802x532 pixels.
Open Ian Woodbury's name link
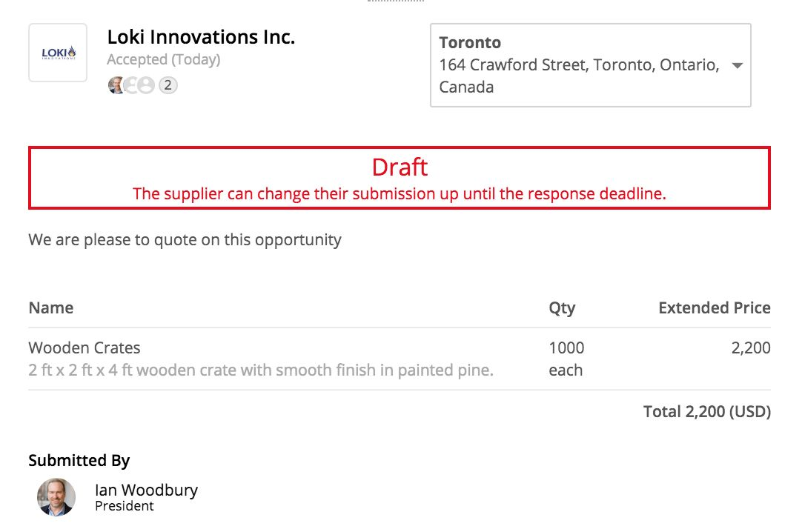coord(146,490)
